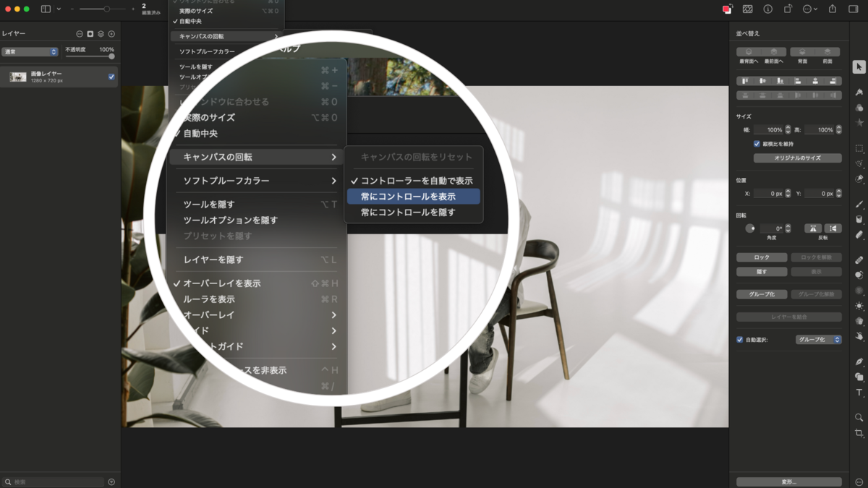Click the X position stepper
The height and width of the screenshot is (488, 868).
pos(788,194)
